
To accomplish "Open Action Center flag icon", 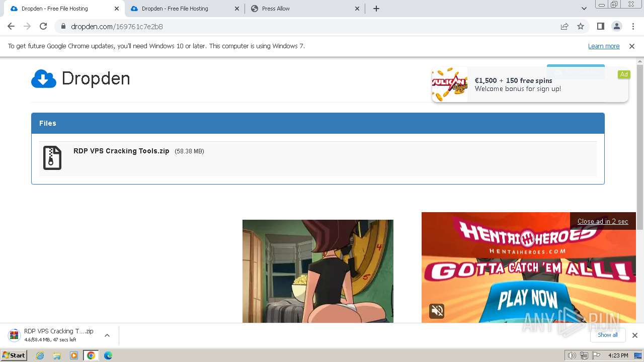I will (596, 355).
